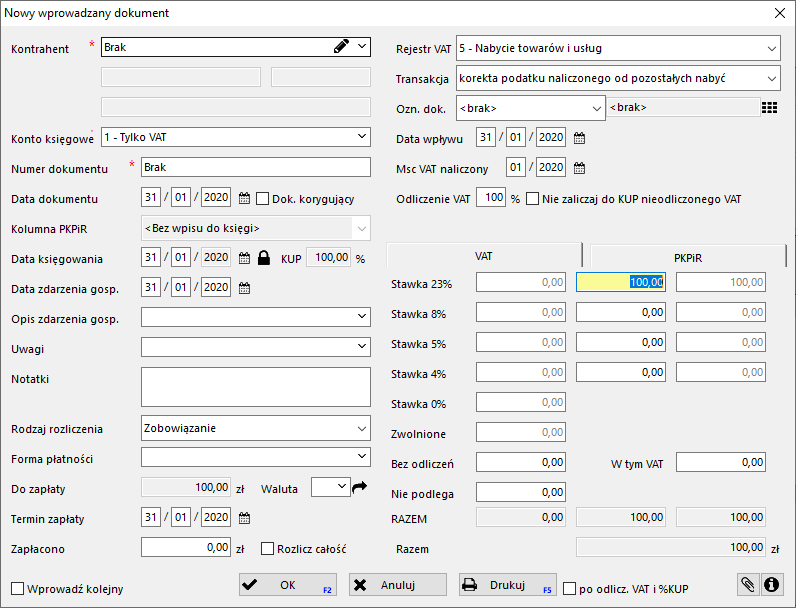
Task: Open calendar picker for Data dokumentu
Action: [x=244, y=198]
